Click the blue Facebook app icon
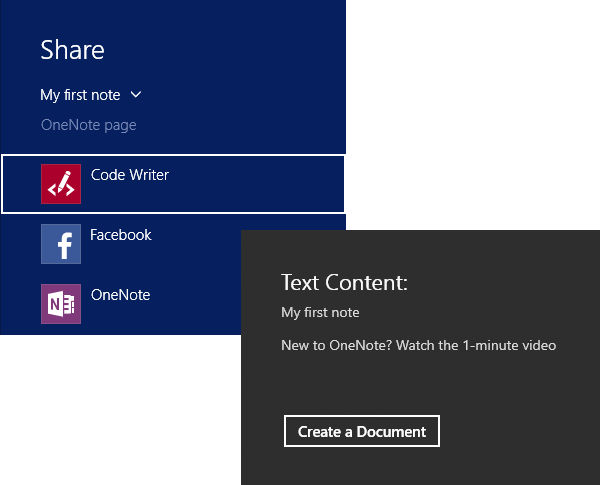This screenshot has height=485, width=600. click(61, 244)
